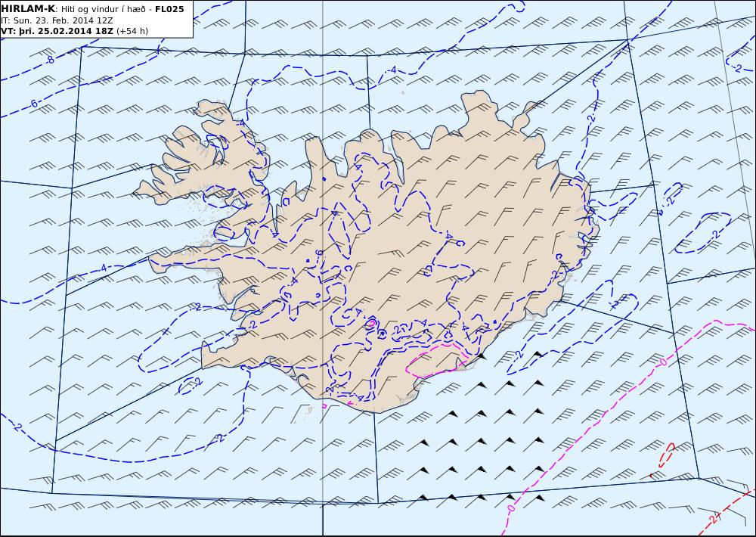Screen dimensions: 756x537
Task: Select the '(+54 h)' forecast lead text
Action: (132, 31)
